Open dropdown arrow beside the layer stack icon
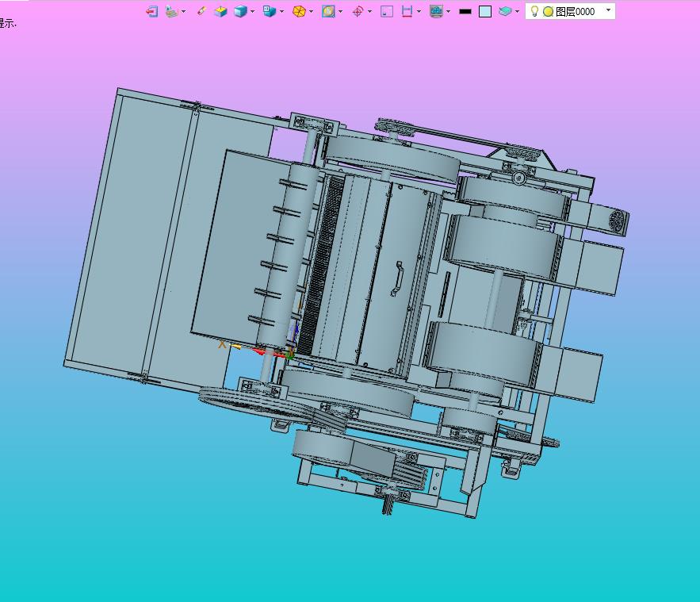Viewport: 700px width, 602px height. [183, 12]
